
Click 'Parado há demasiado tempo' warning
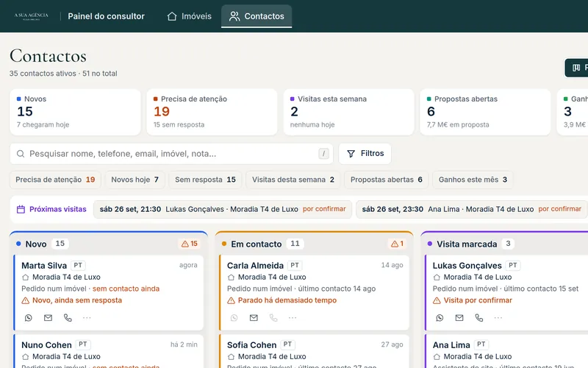(287, 300)
